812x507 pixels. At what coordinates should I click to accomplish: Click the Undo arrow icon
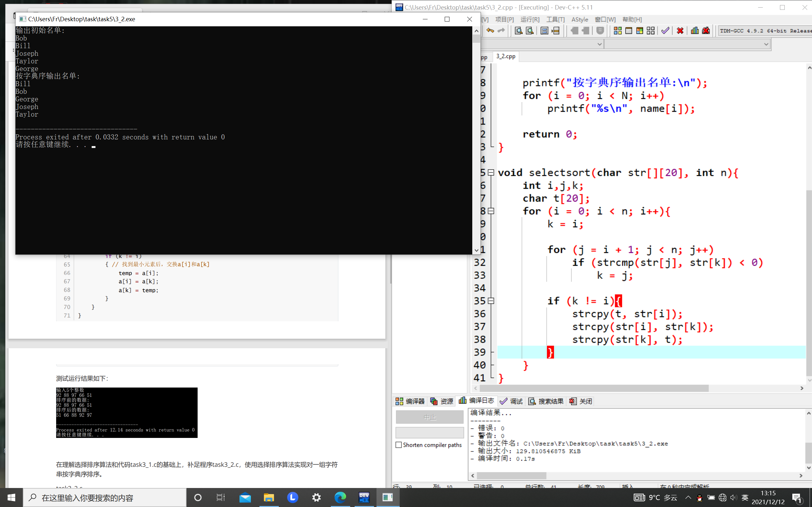[x=490, y=31]
